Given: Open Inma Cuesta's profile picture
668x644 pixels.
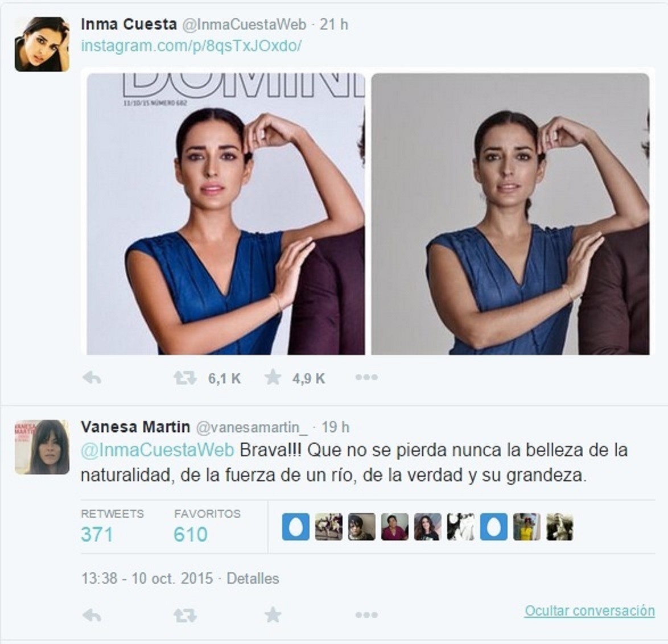Looking at the screenshot, I should pos(42,44).
